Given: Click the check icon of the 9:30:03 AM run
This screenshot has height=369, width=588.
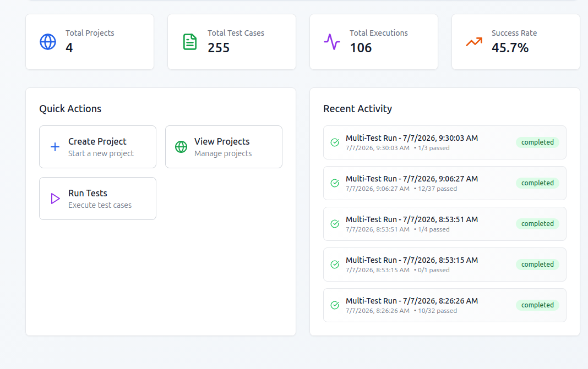Looking at the screenshot, I should pyautogui.click(x=335, y=142).
